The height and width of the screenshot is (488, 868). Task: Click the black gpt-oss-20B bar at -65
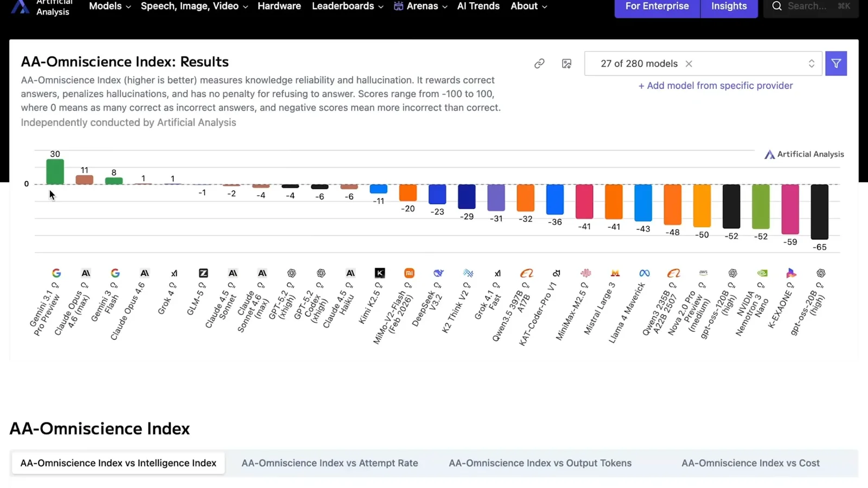coord(819,212)
